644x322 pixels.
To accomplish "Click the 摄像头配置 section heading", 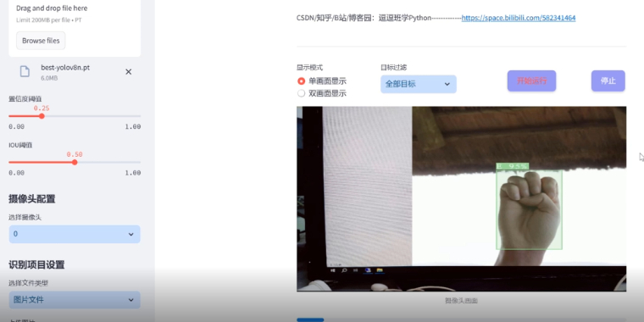I will click(x=32, y=199).
